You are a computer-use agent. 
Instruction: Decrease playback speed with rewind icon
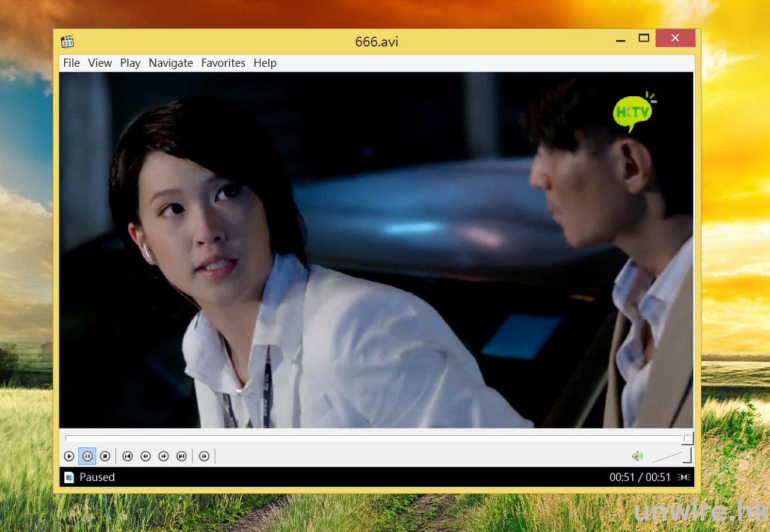pos(146,457)
